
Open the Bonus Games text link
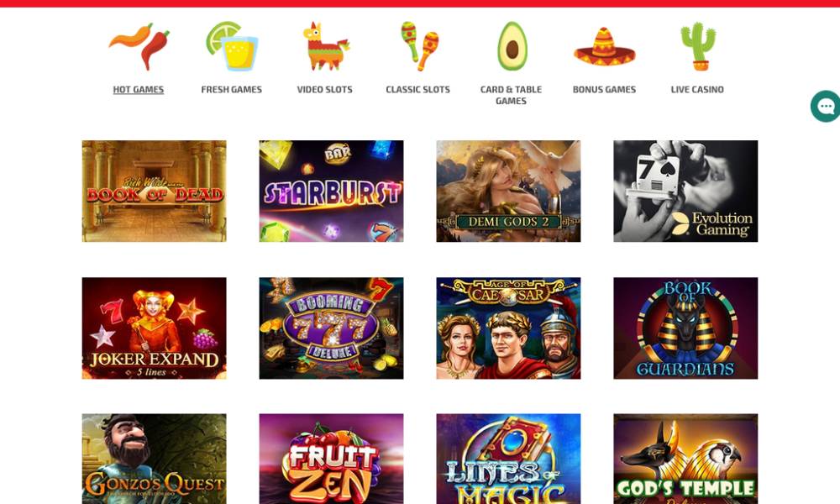point(604,89)
